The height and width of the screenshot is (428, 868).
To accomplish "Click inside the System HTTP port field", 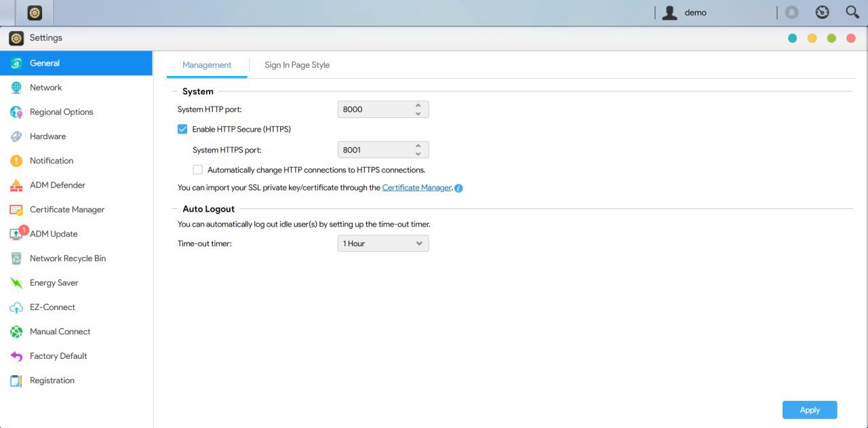I will (x=374, y=109).
